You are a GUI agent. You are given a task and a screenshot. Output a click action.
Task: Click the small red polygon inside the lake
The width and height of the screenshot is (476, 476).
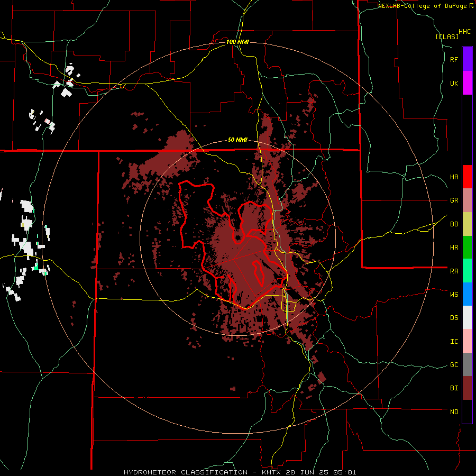(258, 272)
